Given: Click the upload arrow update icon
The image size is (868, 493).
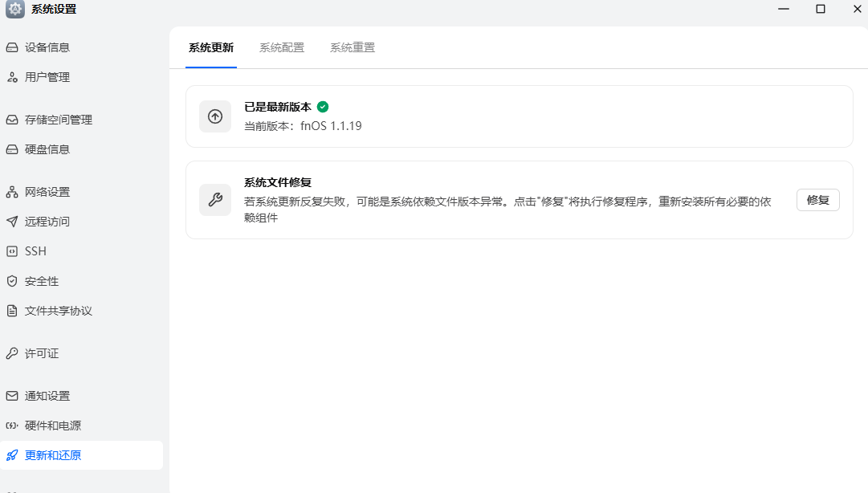Looking at the screenshot, I should 215,116.
